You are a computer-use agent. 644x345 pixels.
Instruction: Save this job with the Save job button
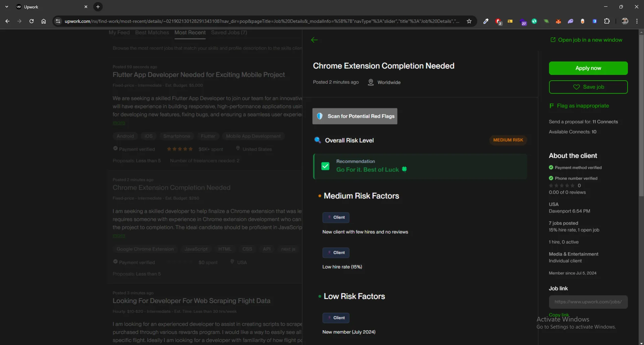coord(588,87)
